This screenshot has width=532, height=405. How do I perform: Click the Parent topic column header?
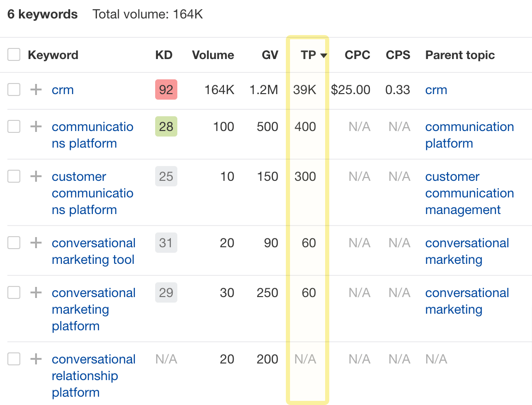[459, 55]
